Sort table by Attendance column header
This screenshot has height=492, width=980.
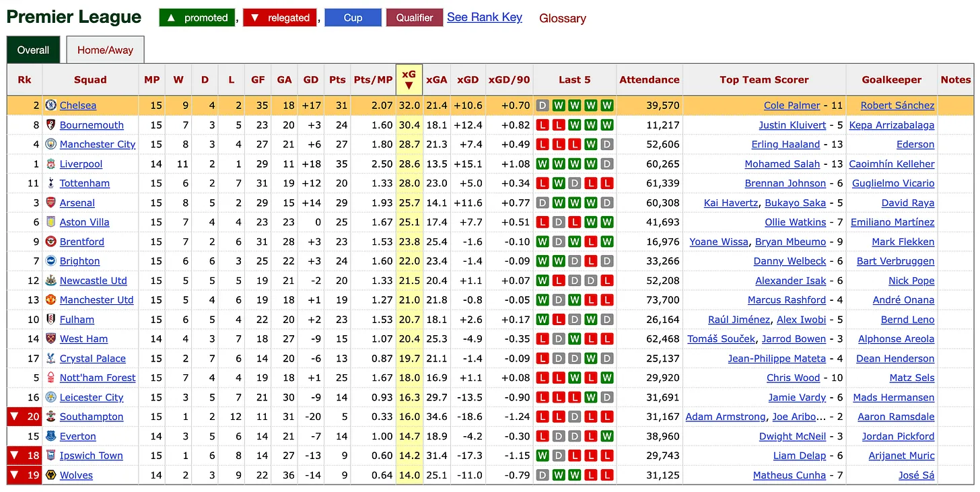[x=650, y=79]
